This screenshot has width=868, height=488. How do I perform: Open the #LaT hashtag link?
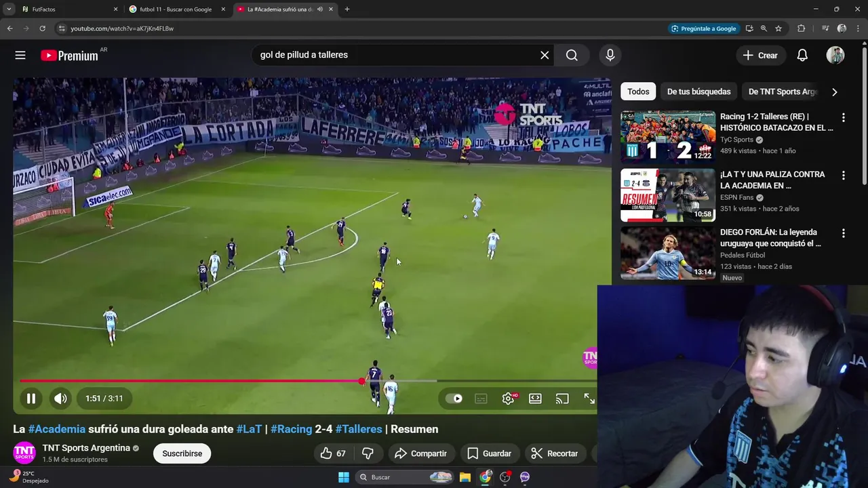(x=249, y=429)
